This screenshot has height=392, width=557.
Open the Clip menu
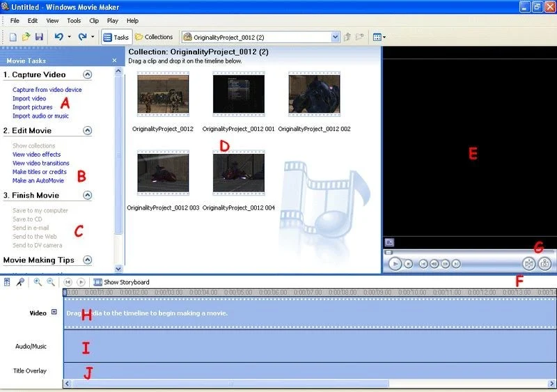[x=93, y=21]
